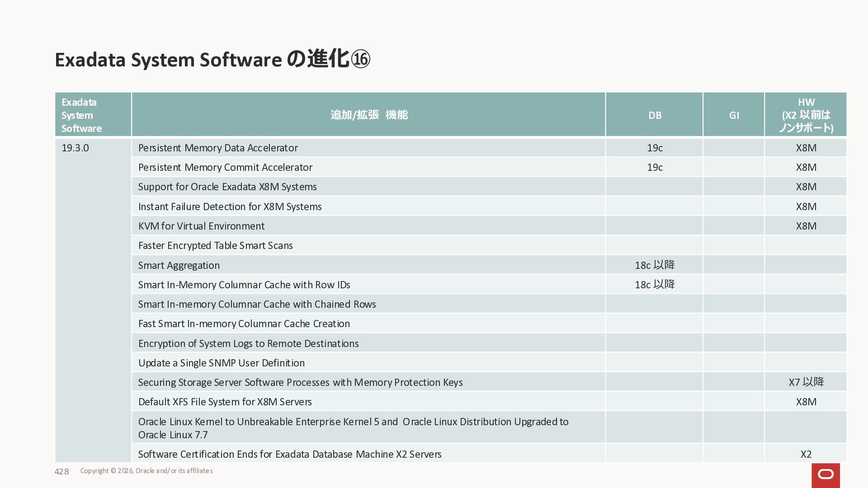Select Faster Encrypted Table Smart Scans text
The width and height of the screenshot is (868, 488).
point(215,246)
